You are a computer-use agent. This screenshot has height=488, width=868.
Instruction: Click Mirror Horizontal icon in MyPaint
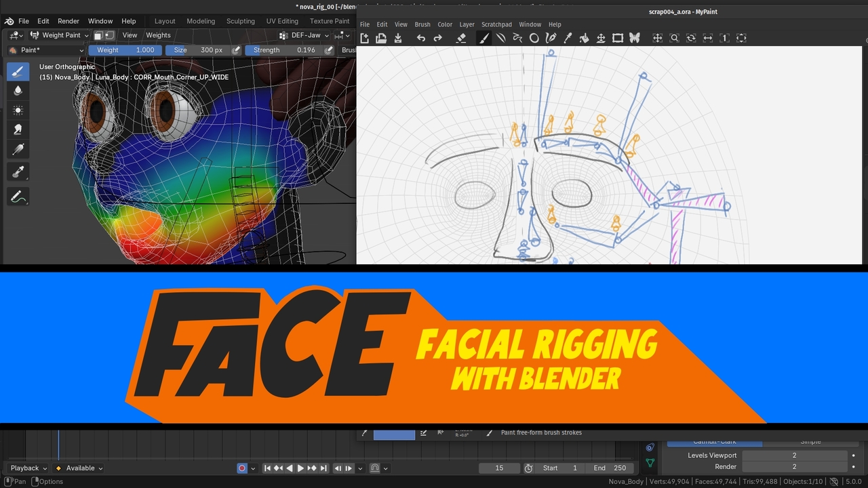[708, 38]
